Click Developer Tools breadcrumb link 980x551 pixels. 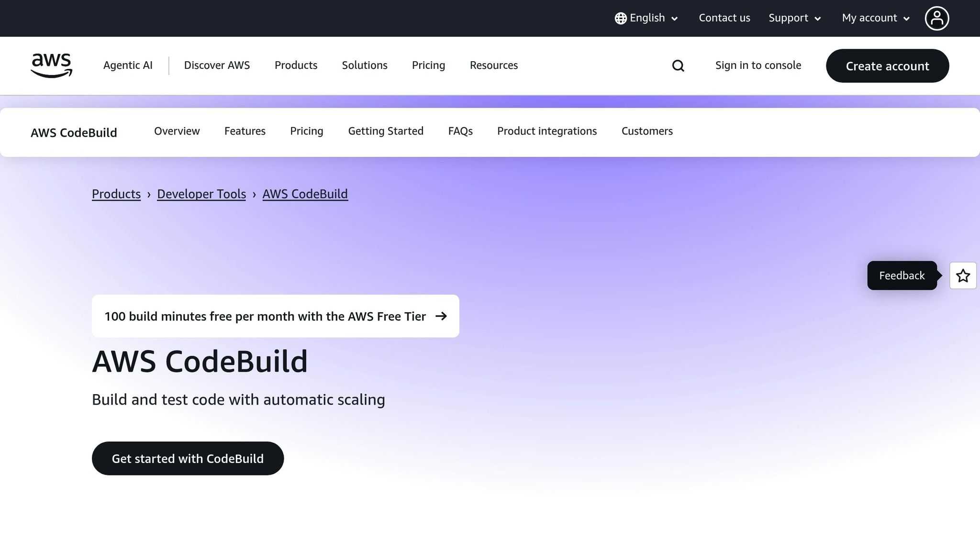201,194
